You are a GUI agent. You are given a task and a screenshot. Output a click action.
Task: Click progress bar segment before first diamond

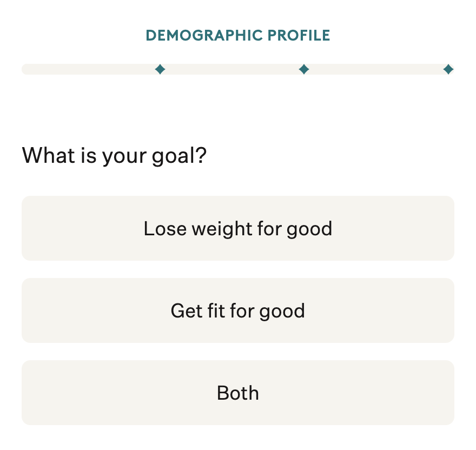tap(89, 69)
